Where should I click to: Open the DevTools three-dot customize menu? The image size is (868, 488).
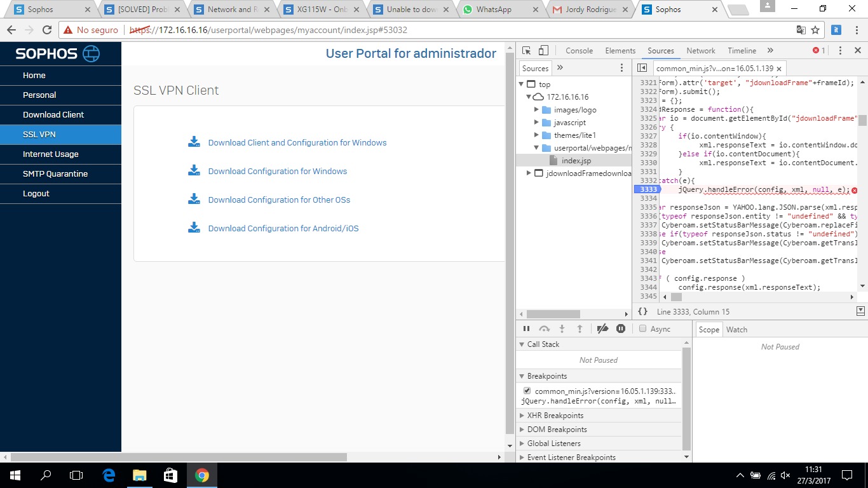click(x=840, y=51)
